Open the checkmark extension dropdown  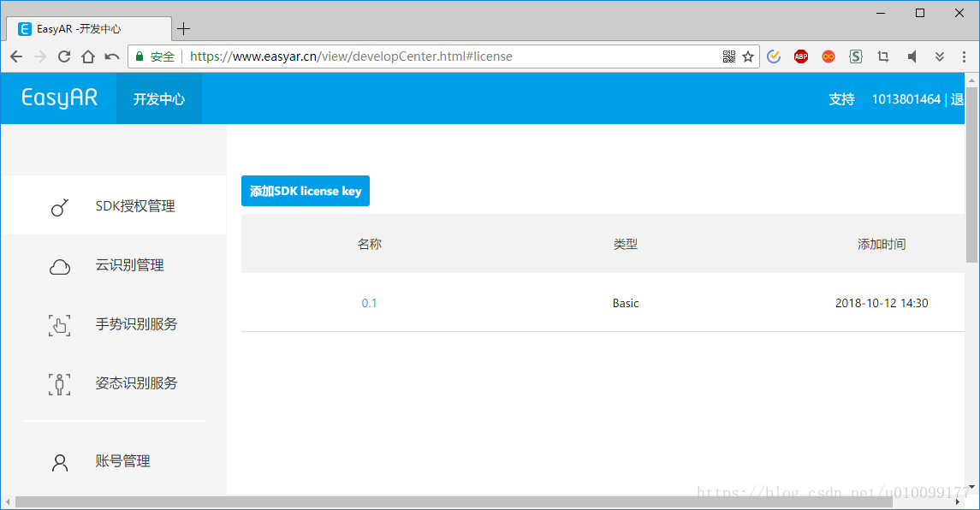773,56
